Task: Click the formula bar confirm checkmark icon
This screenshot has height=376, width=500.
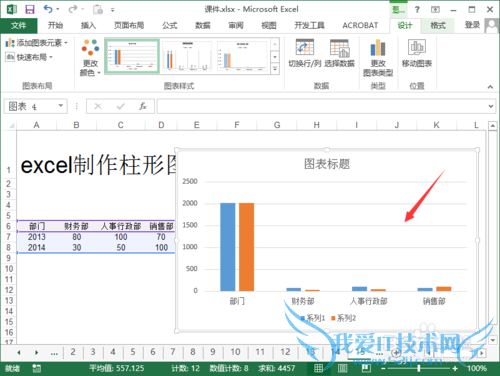Action: tap(120, 106)
